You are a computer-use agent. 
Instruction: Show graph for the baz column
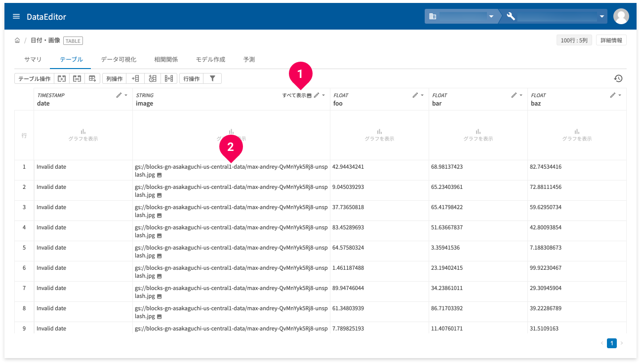(577, 135)
